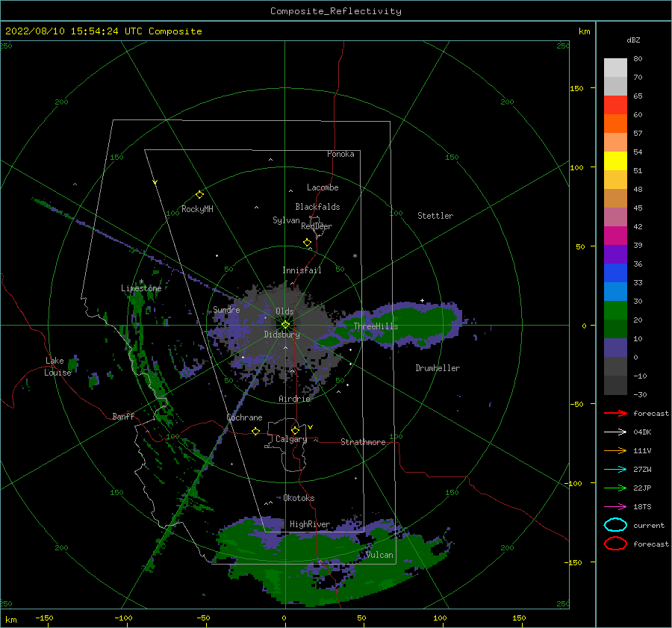Select the 20 dBZ green color swatch
This screenshot has width=672, height=628.
615,310
